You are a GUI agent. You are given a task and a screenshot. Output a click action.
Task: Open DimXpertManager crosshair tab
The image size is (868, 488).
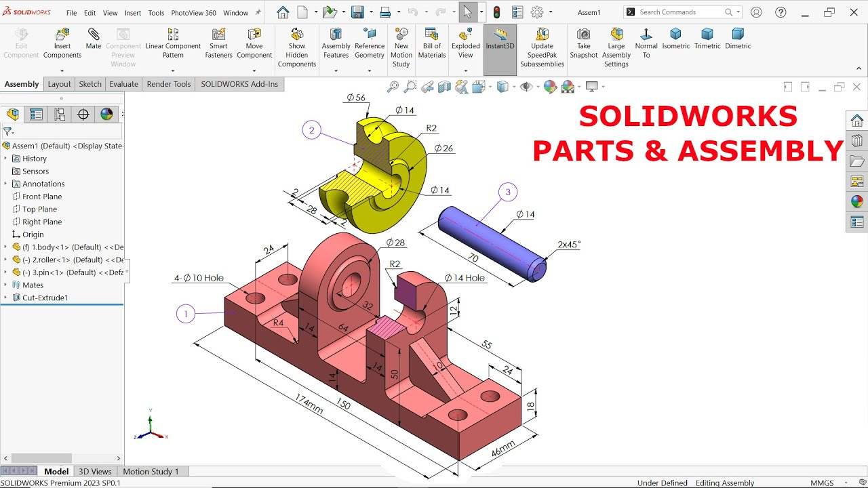pos(83,115)
